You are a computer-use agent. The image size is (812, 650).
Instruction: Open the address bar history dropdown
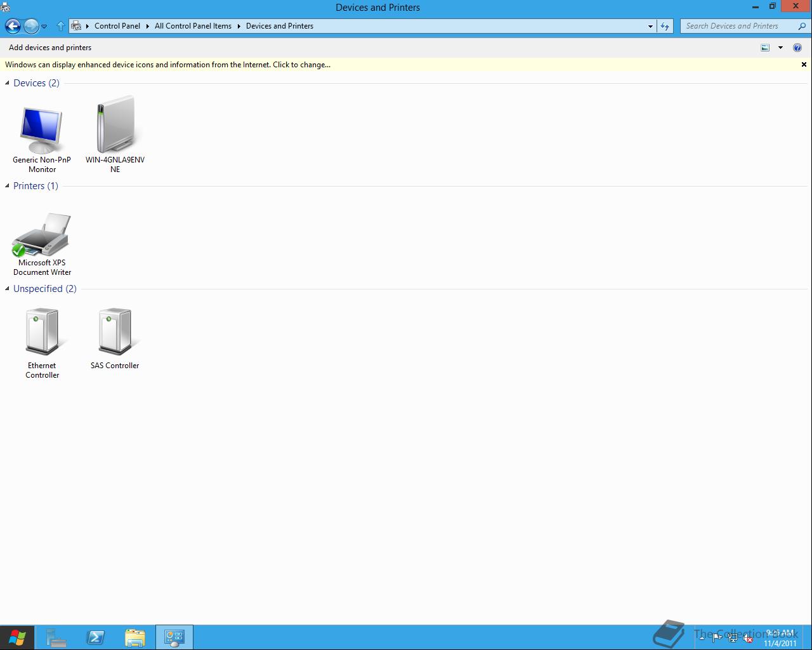[x=650, y=27]
